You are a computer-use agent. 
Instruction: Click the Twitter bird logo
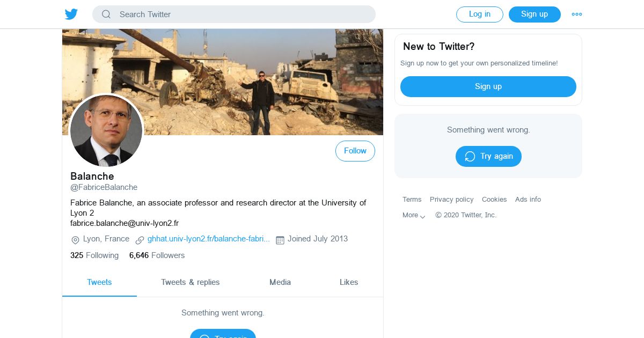[x=71, y=14]
